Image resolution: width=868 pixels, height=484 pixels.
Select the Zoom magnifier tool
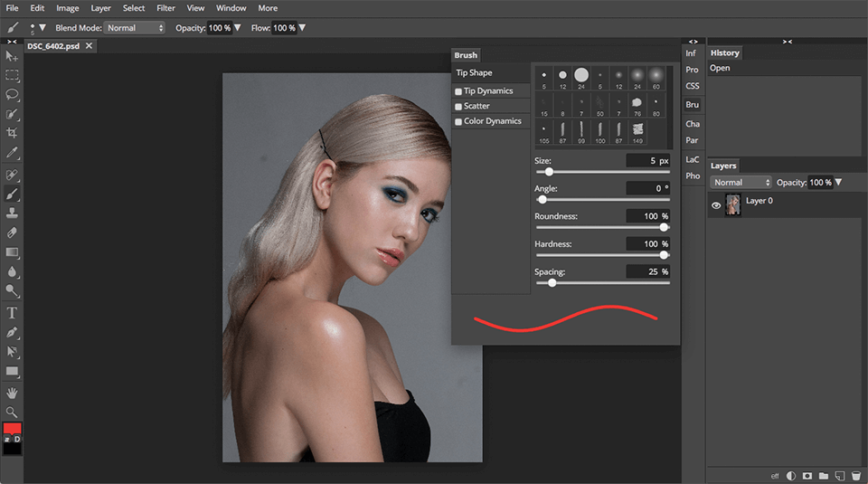[x=12, y=412]
